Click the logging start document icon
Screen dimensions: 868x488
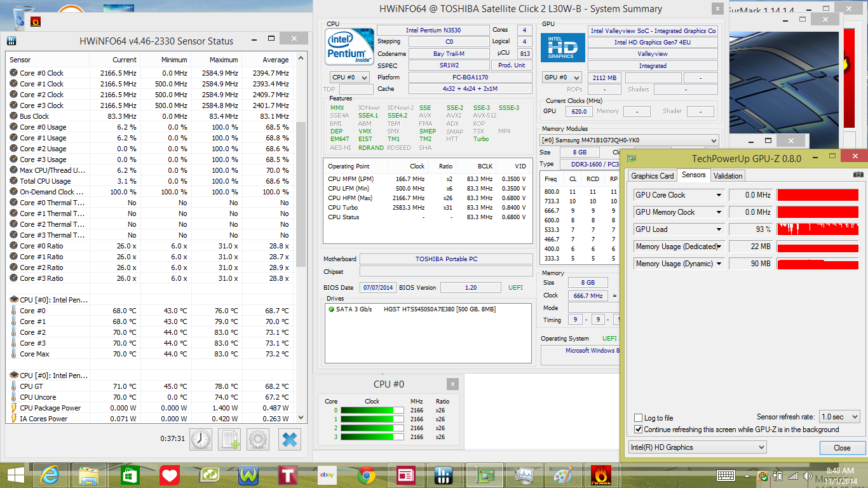229,439
